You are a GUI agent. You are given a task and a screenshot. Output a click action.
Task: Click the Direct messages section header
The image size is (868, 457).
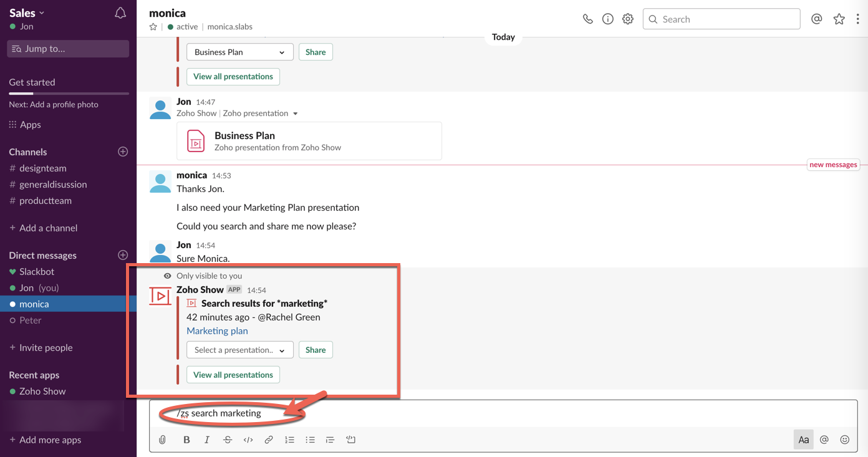42,255
